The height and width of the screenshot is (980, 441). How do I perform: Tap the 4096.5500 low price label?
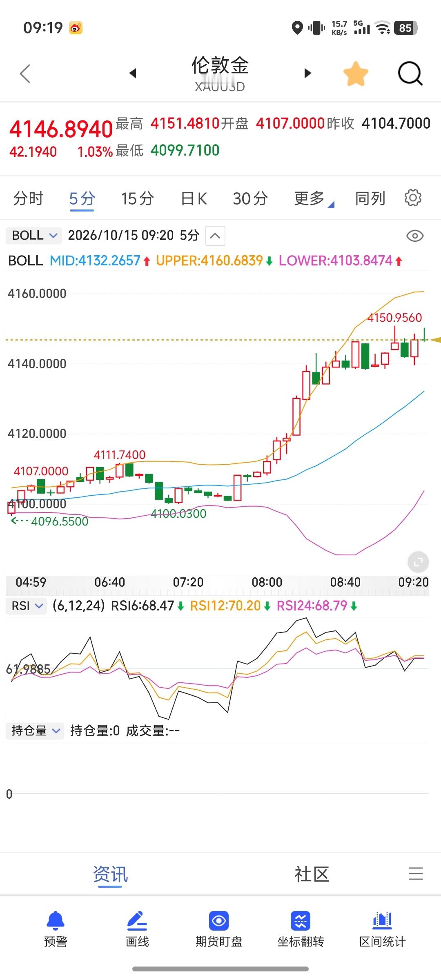click(x=60, y=521)
